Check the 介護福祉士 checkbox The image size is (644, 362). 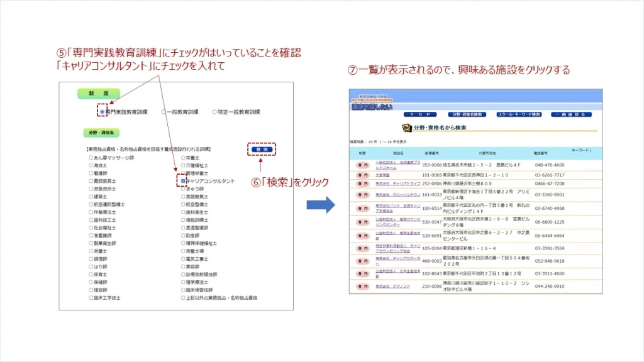(183, 165)
